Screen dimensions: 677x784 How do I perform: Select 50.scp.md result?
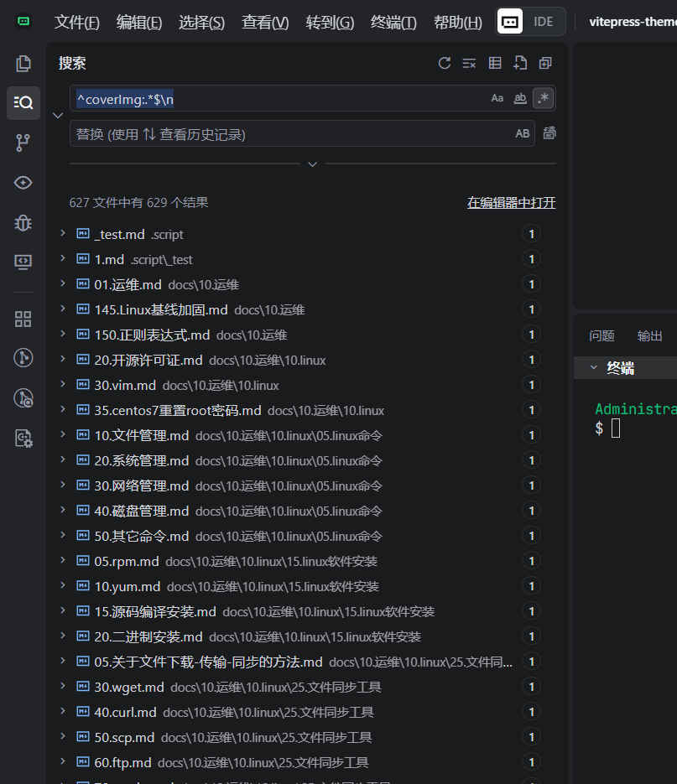[x=300, y=737]
